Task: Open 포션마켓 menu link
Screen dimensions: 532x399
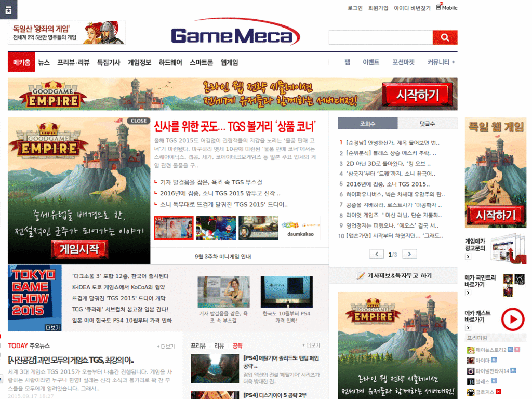Action: tap(403, 62)
